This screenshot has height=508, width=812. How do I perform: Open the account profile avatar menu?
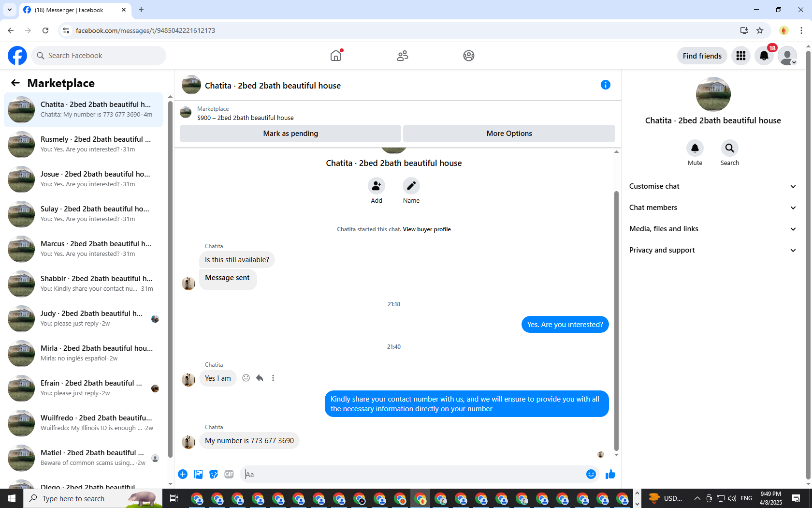pyautogui.click(x=787, y=56)
